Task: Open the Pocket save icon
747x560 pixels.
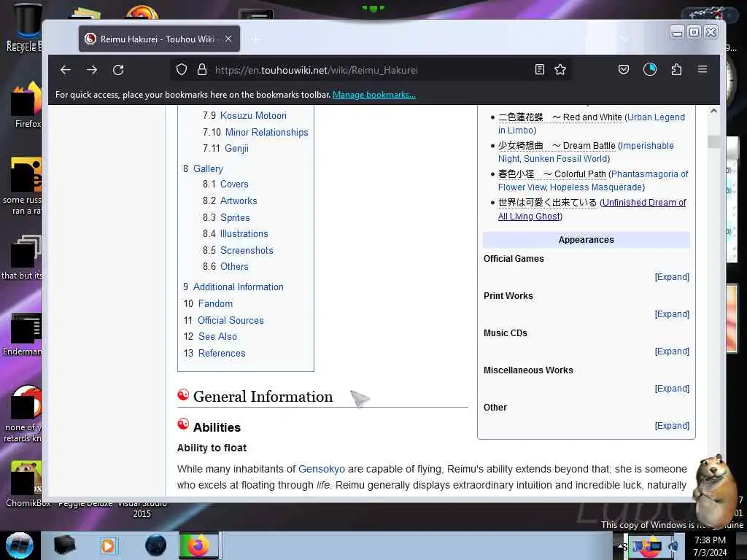Action: click(624, 70)
